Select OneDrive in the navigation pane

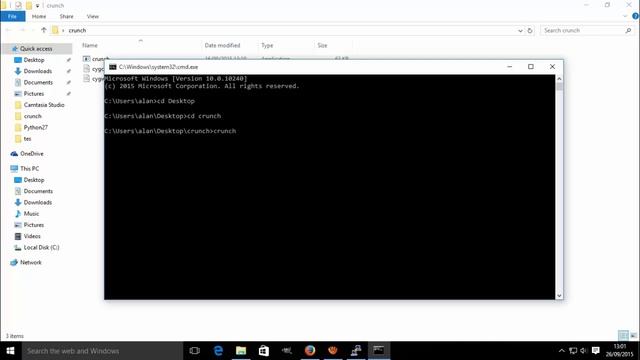click(31, 153)
